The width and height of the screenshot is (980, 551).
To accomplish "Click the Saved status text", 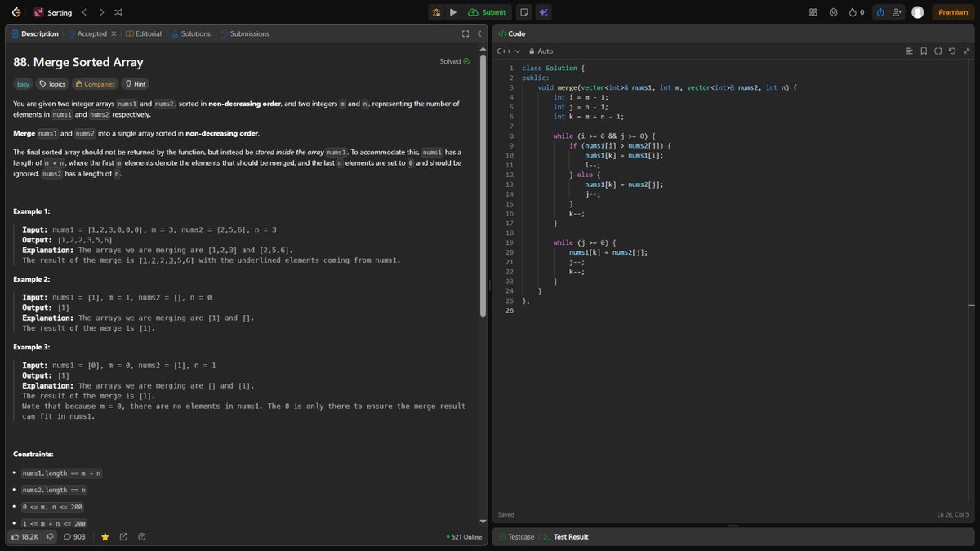I will click(506, 514).
